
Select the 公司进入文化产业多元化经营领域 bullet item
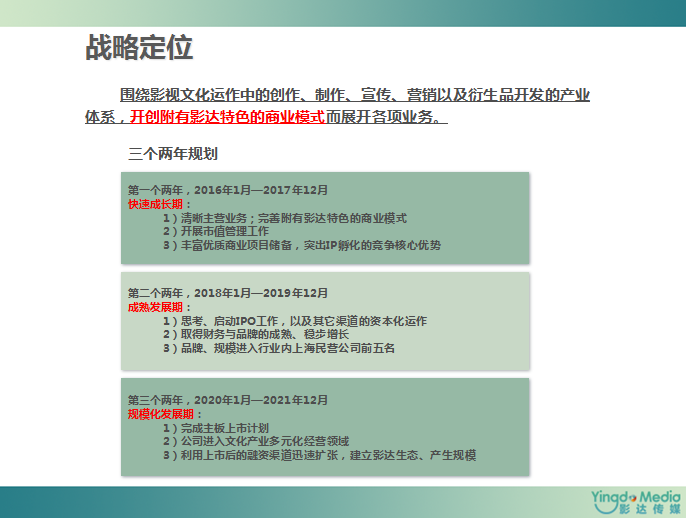[x=255, y=441]
